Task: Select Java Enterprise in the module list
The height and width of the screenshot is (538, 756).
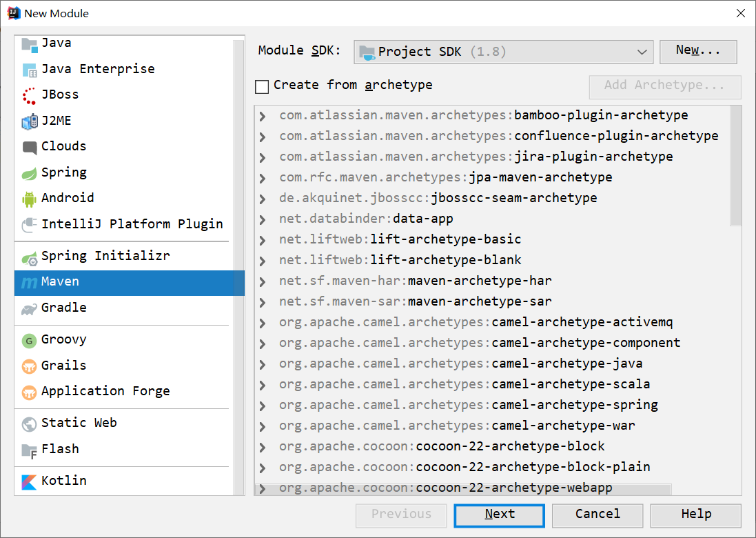Action: (98, 69)
